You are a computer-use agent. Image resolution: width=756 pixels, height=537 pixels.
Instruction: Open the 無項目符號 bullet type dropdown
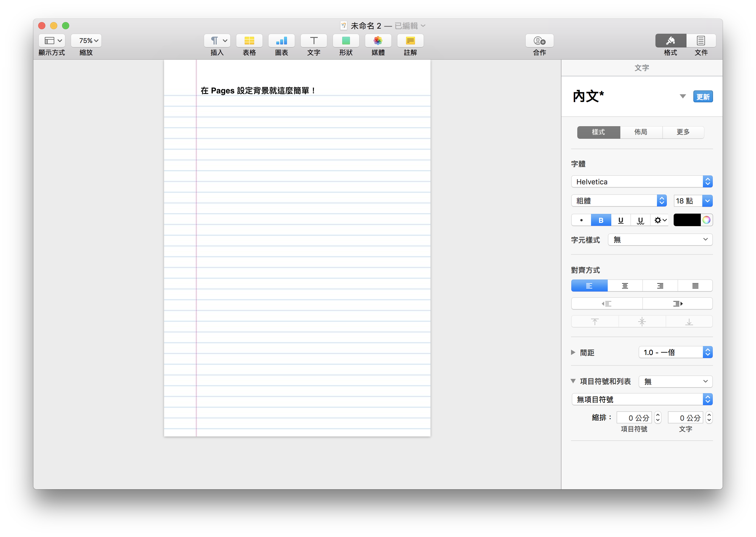click(642, 399)
